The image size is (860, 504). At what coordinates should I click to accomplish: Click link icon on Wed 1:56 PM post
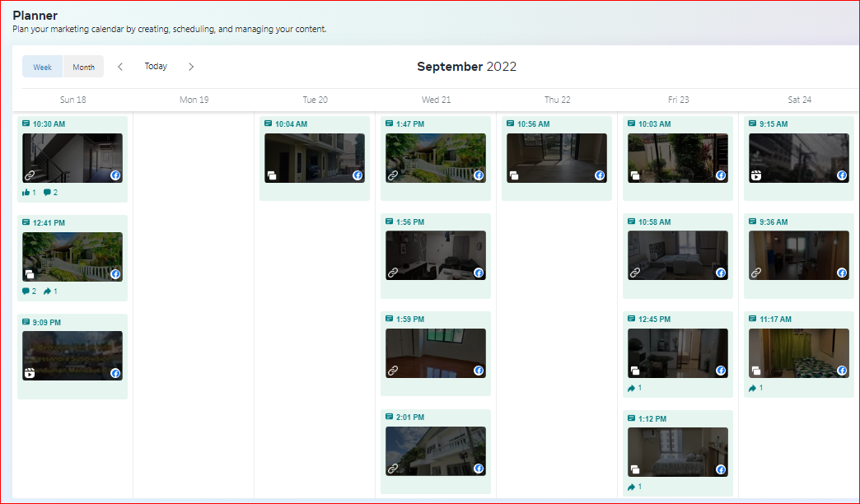393,273
